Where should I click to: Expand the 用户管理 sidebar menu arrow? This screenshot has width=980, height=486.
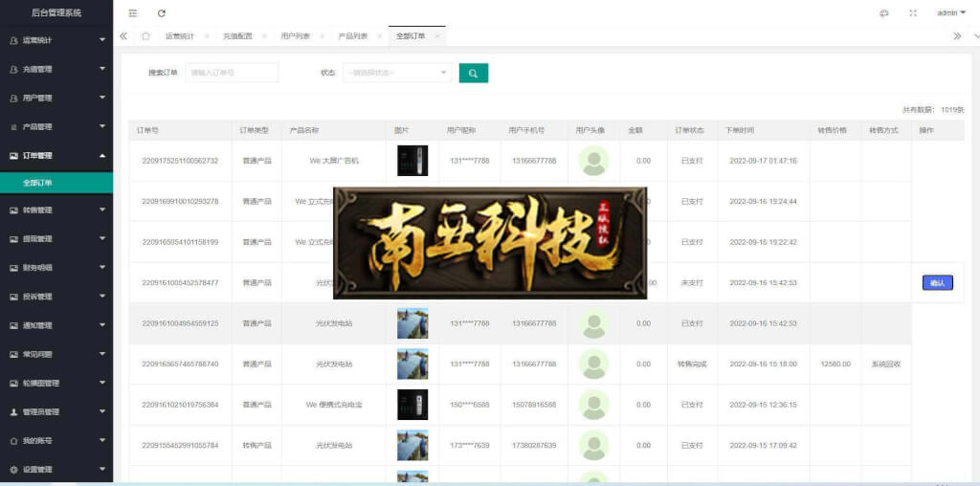102,98
